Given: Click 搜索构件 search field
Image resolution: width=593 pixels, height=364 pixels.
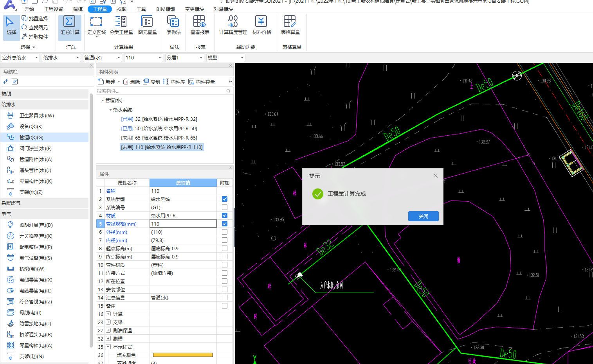Looking at the screenshot, I should (x=164, y=91).
